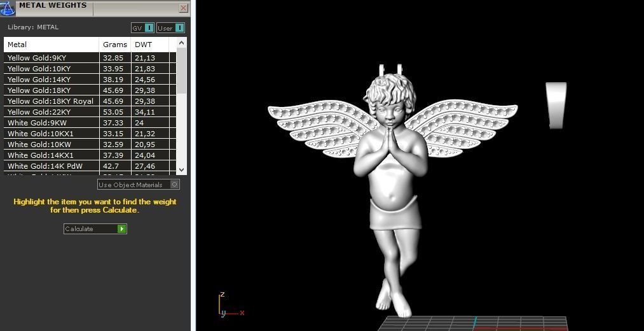The image size is (644, 331).
Task: Enable Use Object Materials option
Action: pyautogui.click(x=139, y=185)
